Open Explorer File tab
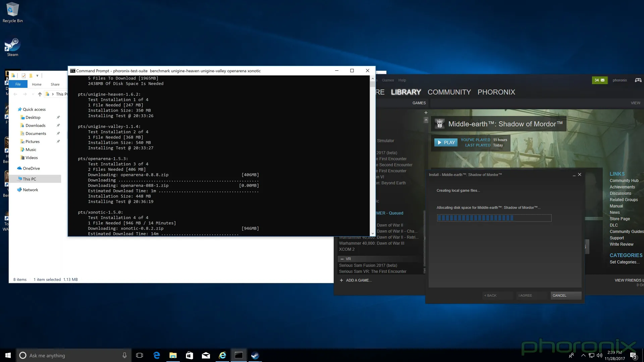The width and height of the screenshot is (644, 362). coord(18,84)
